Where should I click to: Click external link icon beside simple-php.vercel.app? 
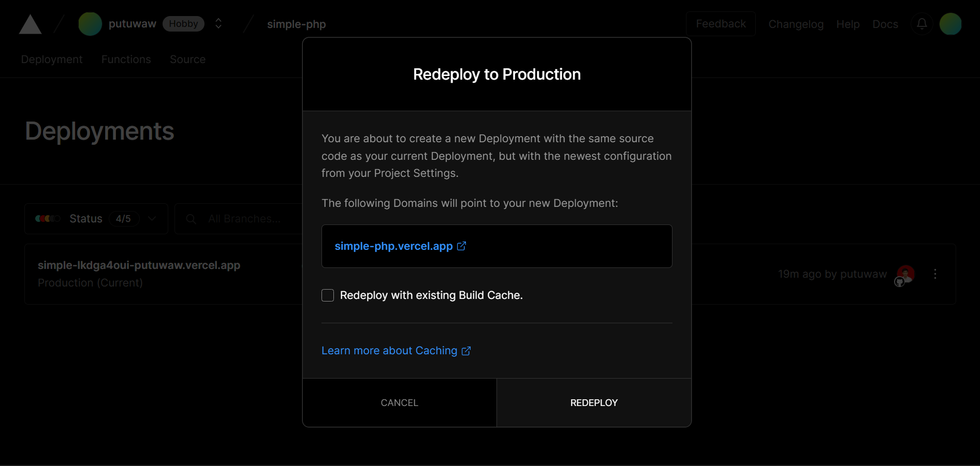coord(462,246)
